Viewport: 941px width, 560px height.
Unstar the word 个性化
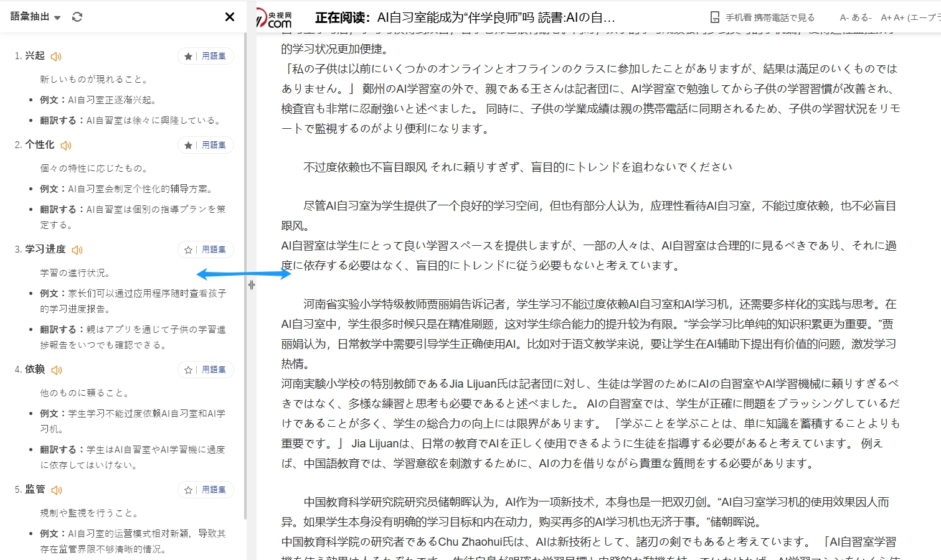(x=188, y=146)
